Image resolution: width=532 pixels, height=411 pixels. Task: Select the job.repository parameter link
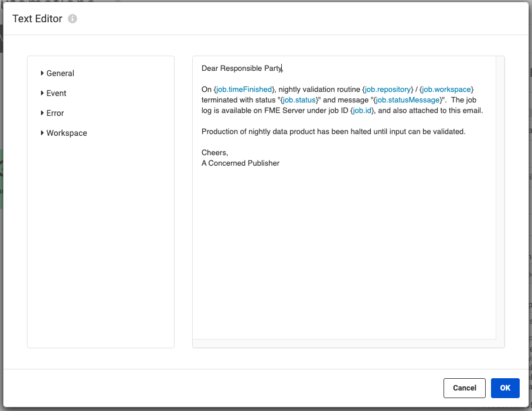[387, 89]
